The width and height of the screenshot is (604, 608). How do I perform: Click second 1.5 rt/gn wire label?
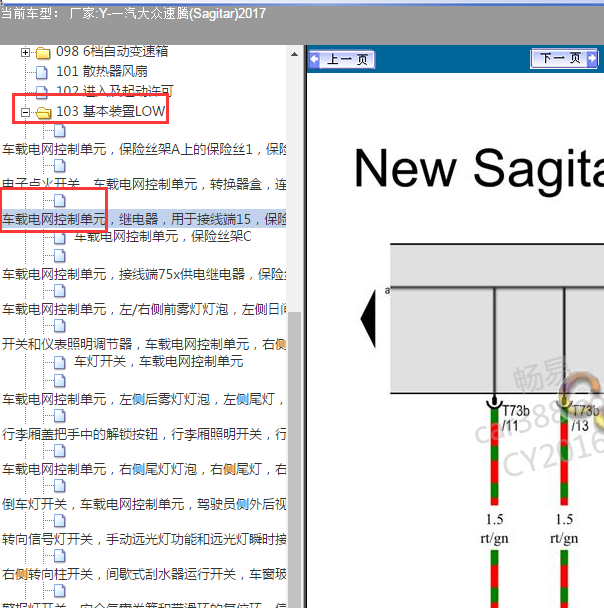point(564,529)
